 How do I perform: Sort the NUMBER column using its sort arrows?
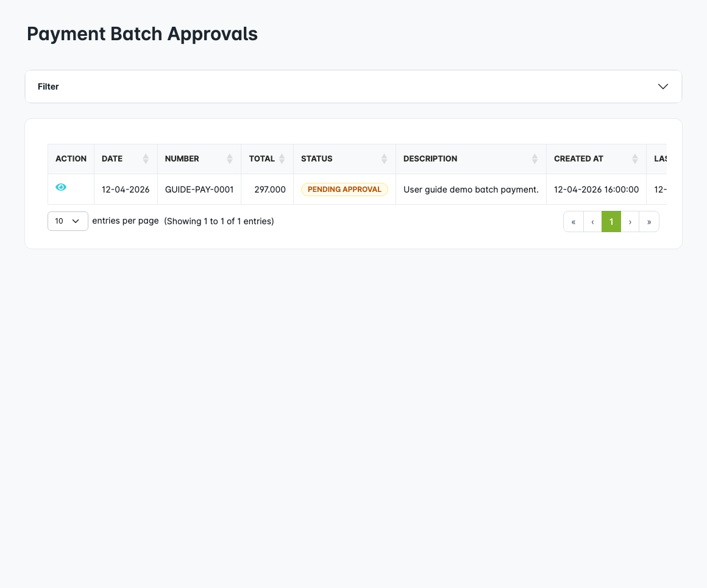230,158
